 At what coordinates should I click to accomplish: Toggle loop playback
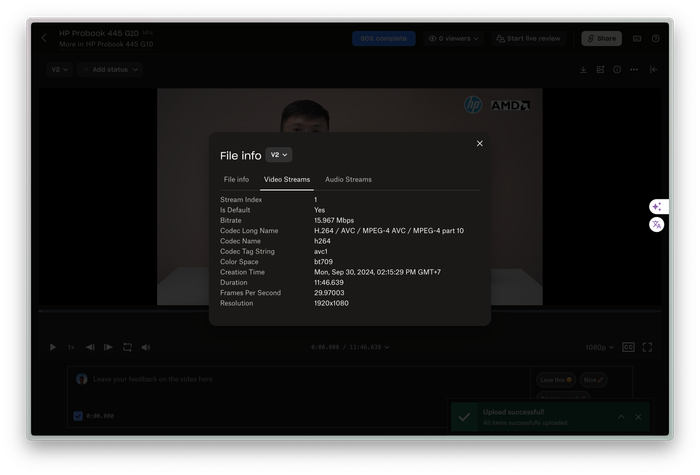click(127, 347)
